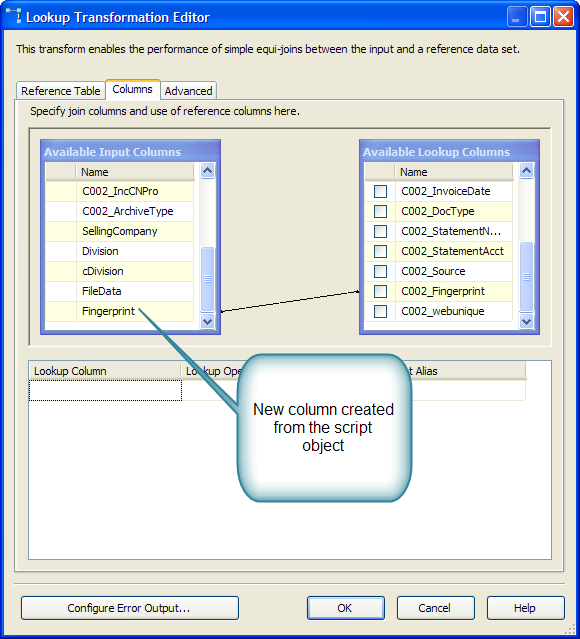The height and width of the screenshot is (639, 580).
Task: Close the Lookup Transformation Editor window
Action: click(564, 17)
